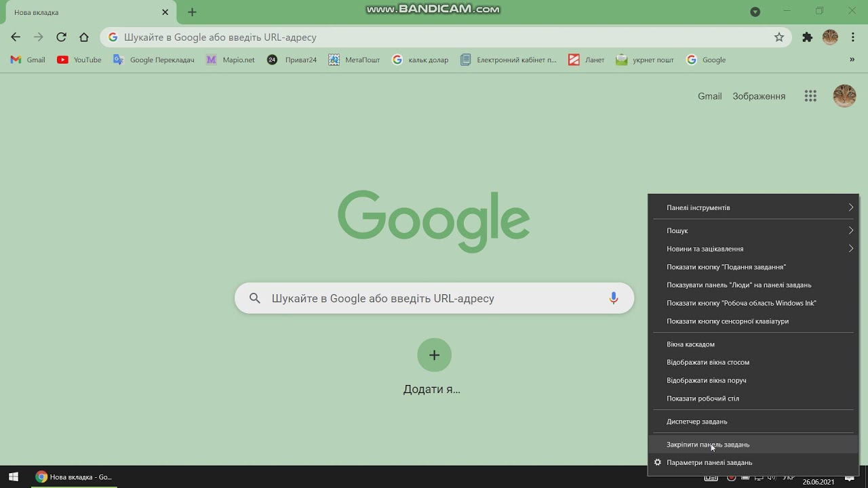Image resolution: width=868 pixels, height=488 pixels.
Task: Follow the Gmail link beside Зображення
Action: coord(709,96)
